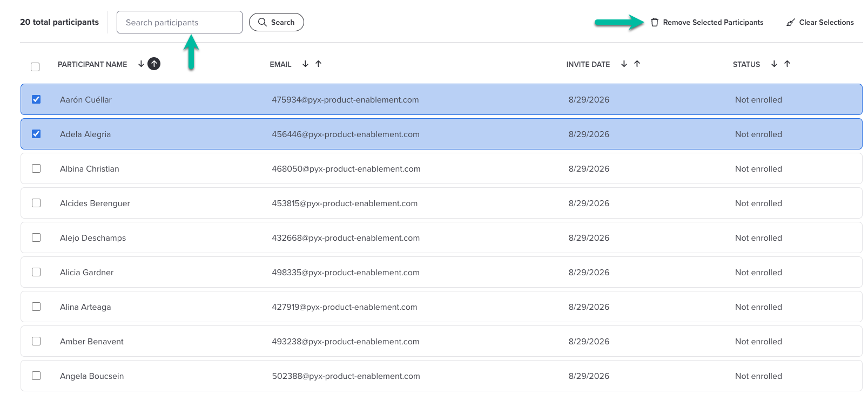Click the name Amber Benavent
The width and height of the screenshot is (868, 394).
click(92, 342)
